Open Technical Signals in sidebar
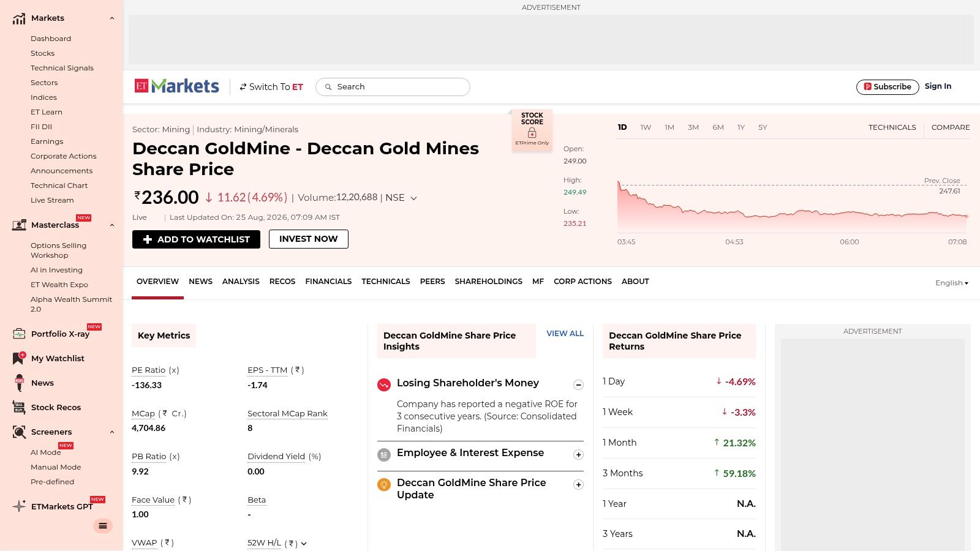 [62, 68]
